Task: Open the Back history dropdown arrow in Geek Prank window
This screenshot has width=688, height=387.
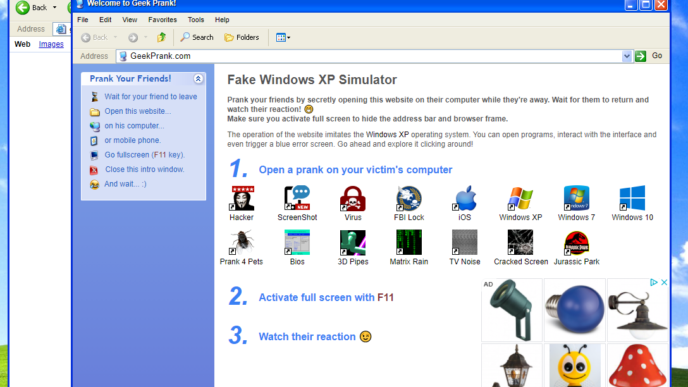Action: pyautogui.click(x=115, y=37)
